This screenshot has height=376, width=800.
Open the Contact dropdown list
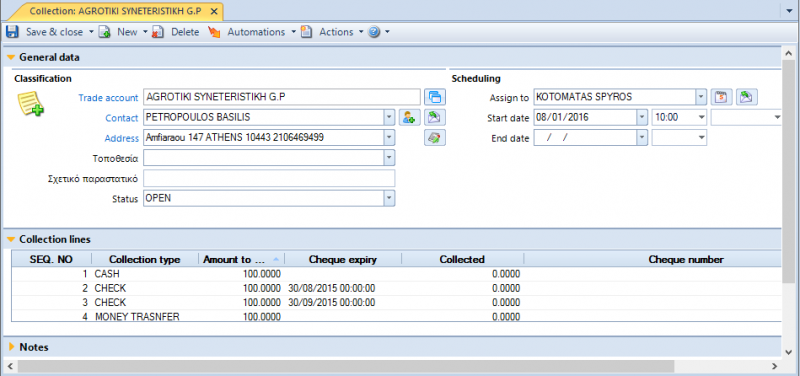(x=389, y=117)
